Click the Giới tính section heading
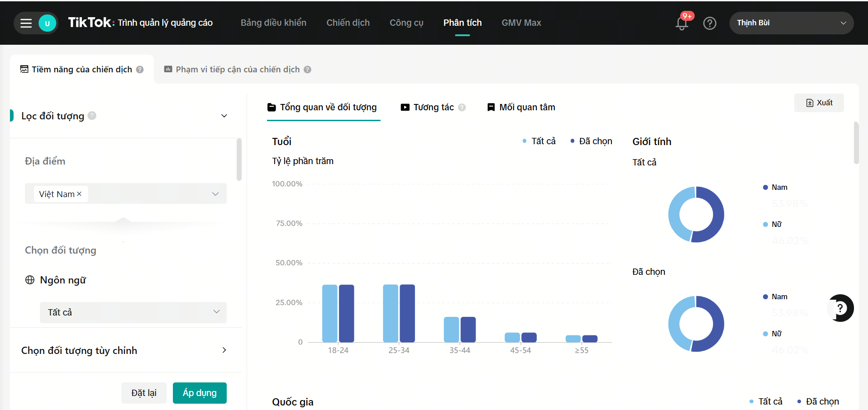Viewport: 868px width, 410px height. (652, 141)
